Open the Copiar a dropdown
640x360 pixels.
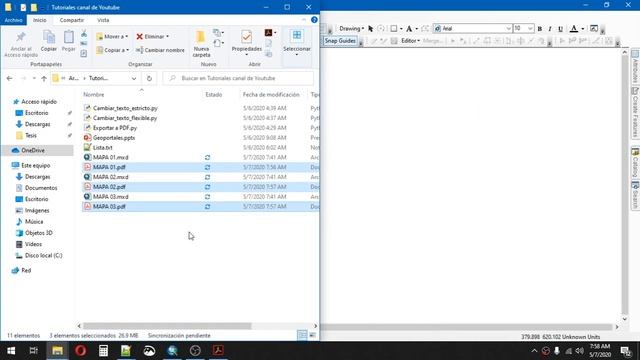pyautogui.click(x=113, y=50)
